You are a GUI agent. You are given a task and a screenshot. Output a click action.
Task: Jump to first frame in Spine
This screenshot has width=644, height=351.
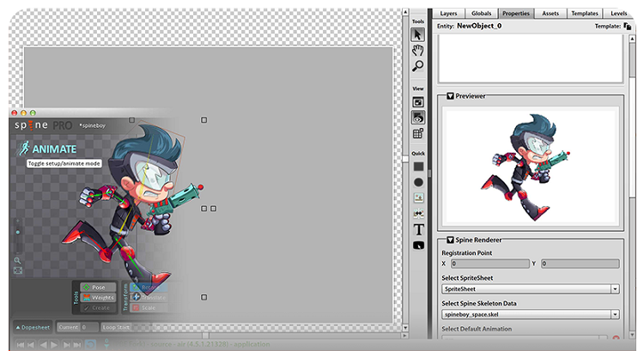pyautogui.click(x=20, y=345)
